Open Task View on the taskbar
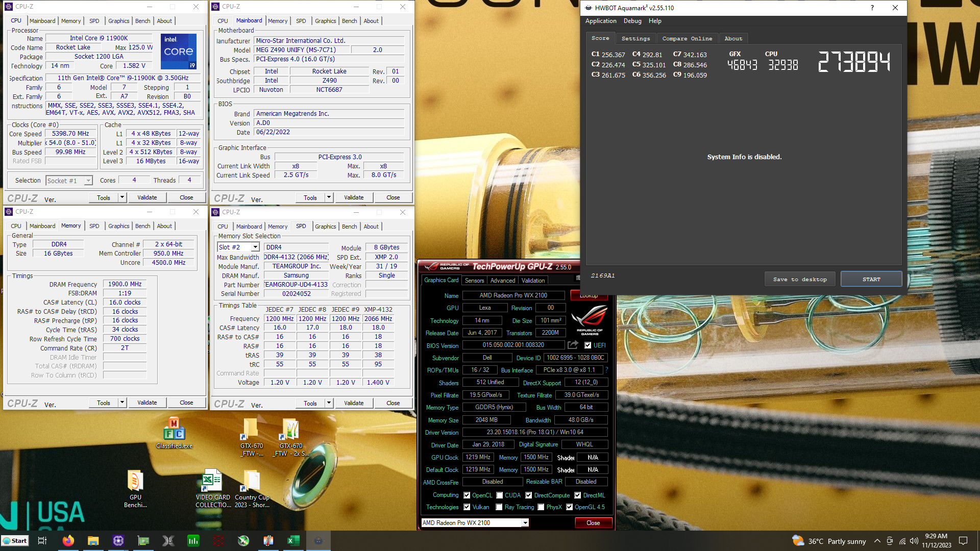980x551 pixels. coord(43,541)
